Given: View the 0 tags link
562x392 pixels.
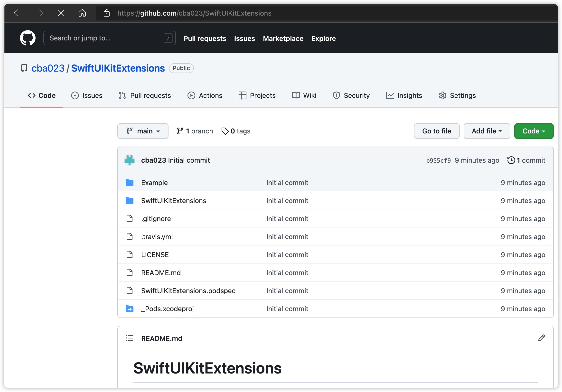Looking at the screenshot, I should click(236, 131).
